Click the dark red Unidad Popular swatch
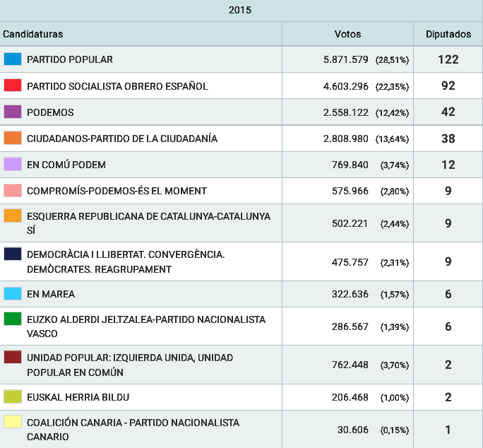Viewport: 483px width, 448px height. tap(13, 357)
